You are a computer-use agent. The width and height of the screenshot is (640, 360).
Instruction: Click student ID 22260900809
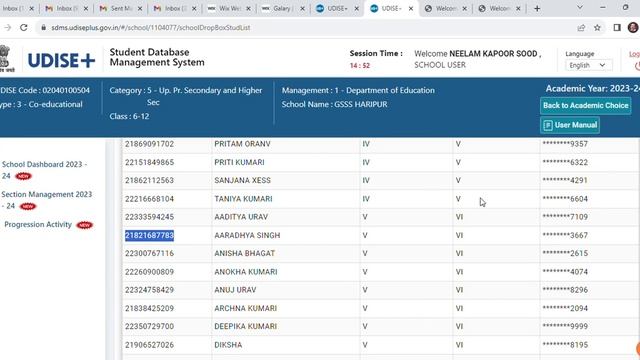(x=149, y=272)
